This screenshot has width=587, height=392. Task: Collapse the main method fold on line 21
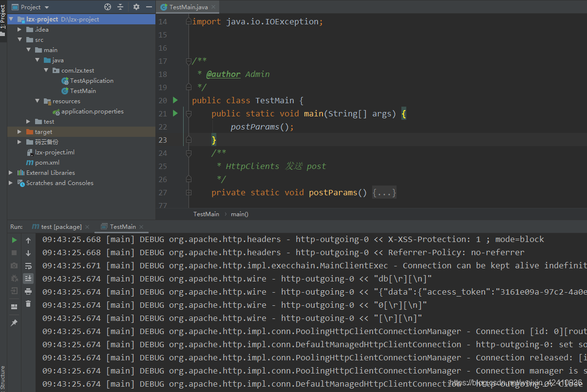pyautogui.click(x=189, y=113)
